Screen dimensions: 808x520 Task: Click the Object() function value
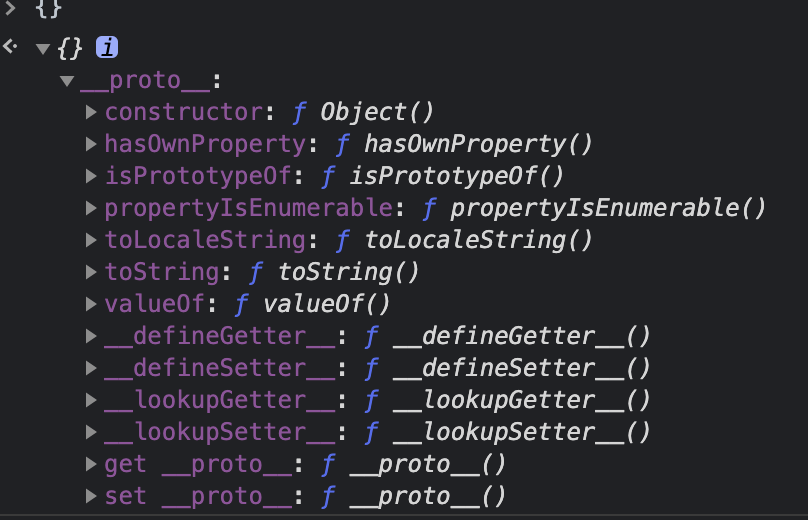pos(377,112)
